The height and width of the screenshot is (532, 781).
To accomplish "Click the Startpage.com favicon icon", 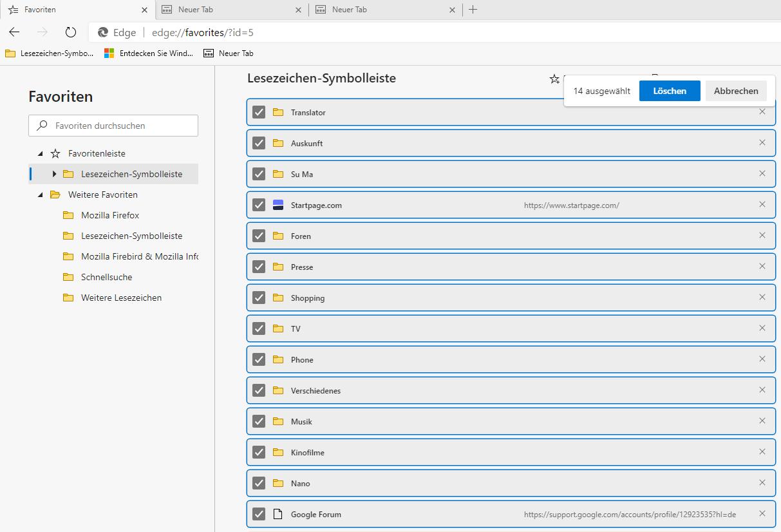I will pyautogui.click(x=278, y=205).
